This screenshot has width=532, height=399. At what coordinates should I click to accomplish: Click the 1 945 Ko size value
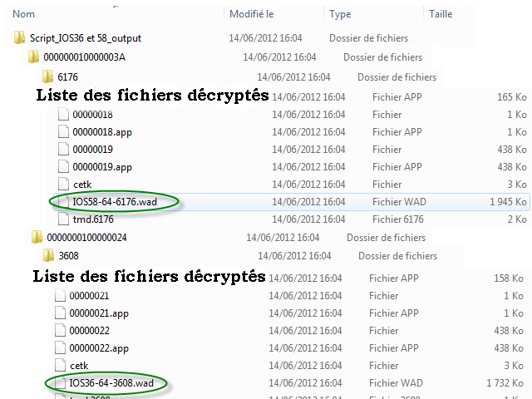pos(508,202)
